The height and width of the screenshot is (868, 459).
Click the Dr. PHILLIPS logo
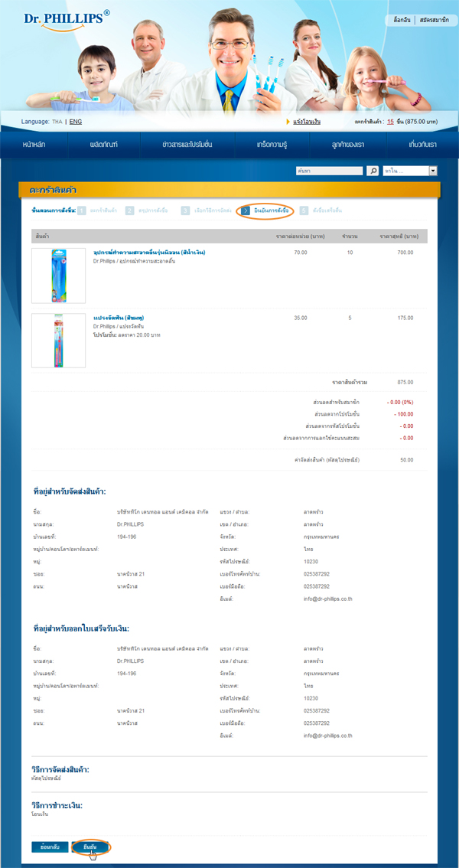click(63, 20)
